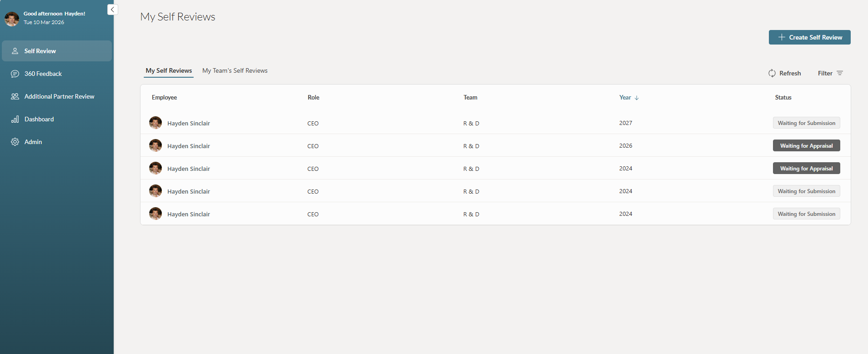Click the Employee column header
Image resolution: width=868 pixels, height=354 pixels.
point(164,98)
